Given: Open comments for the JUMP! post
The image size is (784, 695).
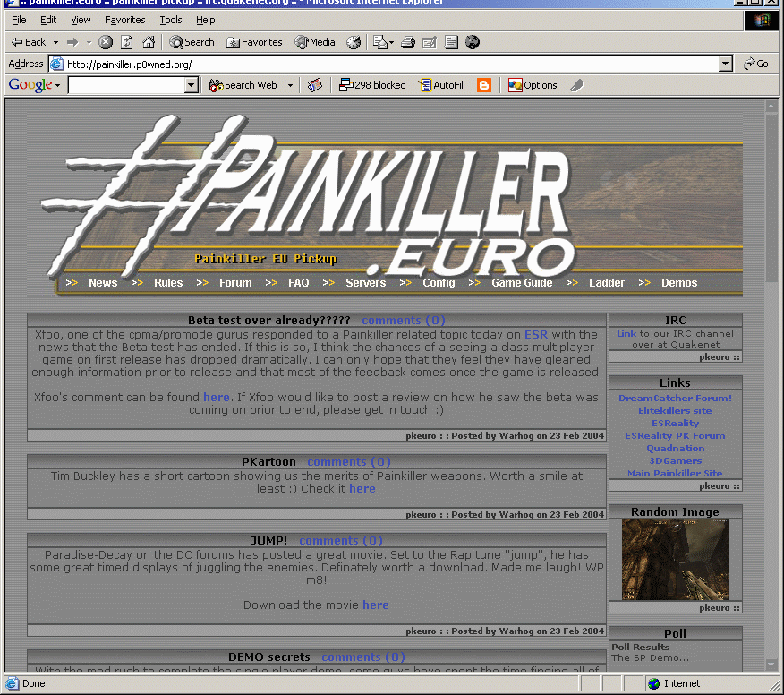Looking at the screenshot, I should point(340,541).
